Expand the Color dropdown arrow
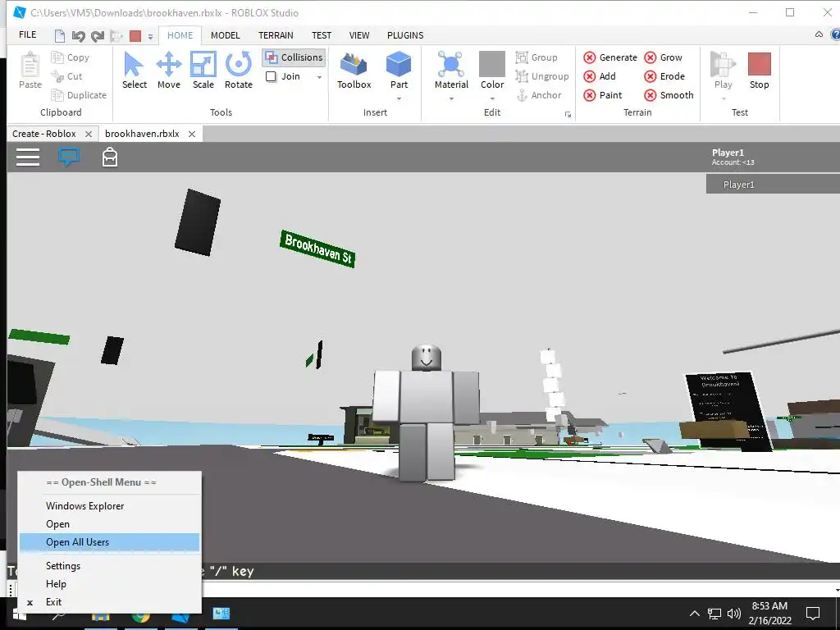Image resolution: width=840 pixels, height=630 pixels. [492, 98]
